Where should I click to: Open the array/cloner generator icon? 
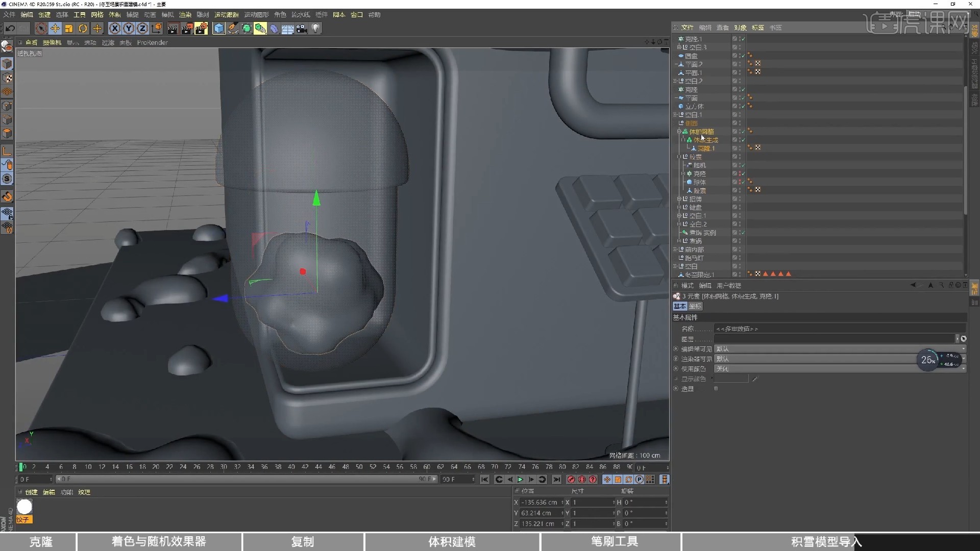[260, 29]
